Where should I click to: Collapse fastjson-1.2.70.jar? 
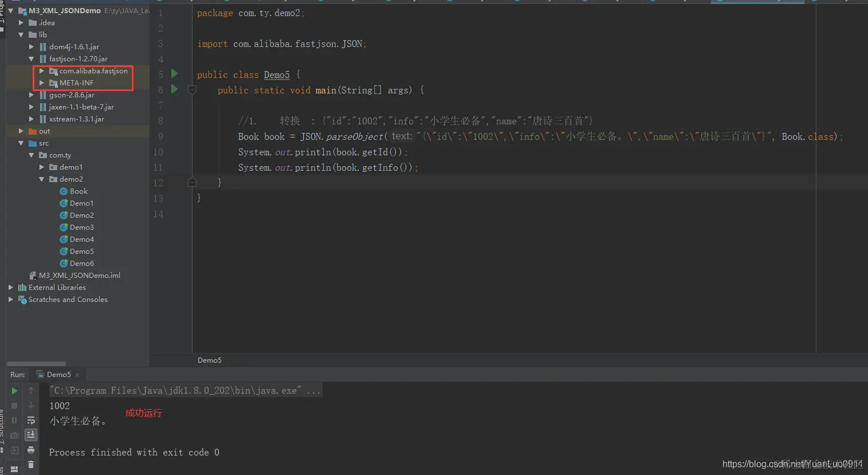click(32, 59)
